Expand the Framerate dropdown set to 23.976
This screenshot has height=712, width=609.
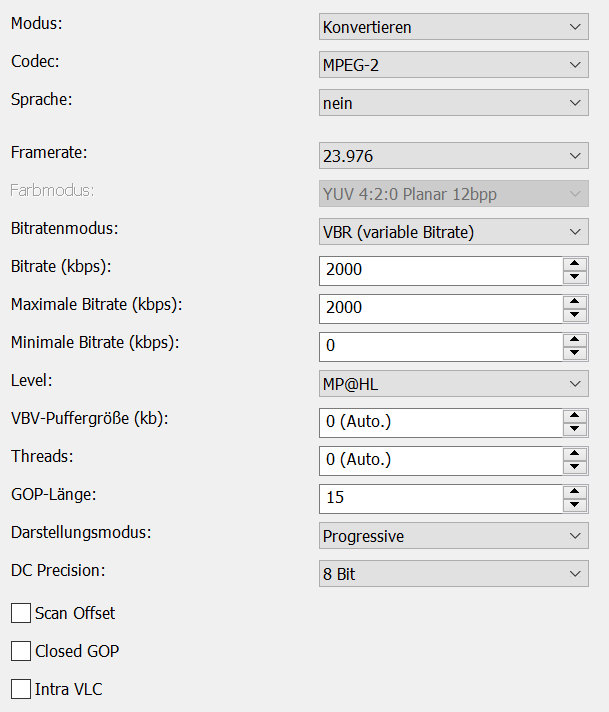pyautogui.click(x=454, y=156)
